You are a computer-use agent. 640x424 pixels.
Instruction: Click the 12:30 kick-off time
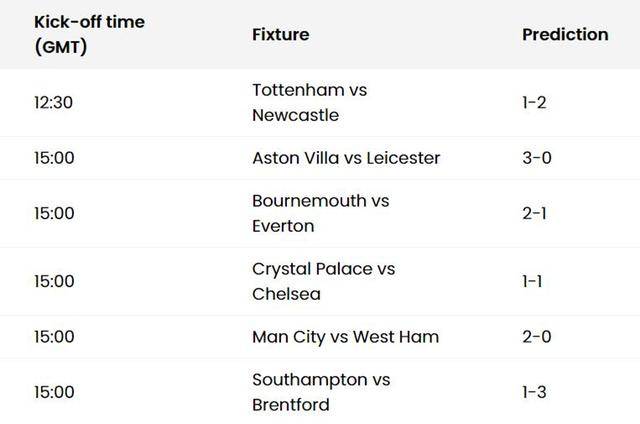pyautogui.click(x=53, y=102)
